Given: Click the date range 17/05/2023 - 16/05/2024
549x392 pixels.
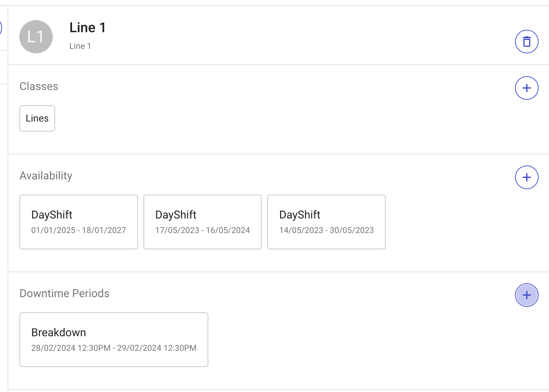Looking at the screenshot, I should (202, 230).
